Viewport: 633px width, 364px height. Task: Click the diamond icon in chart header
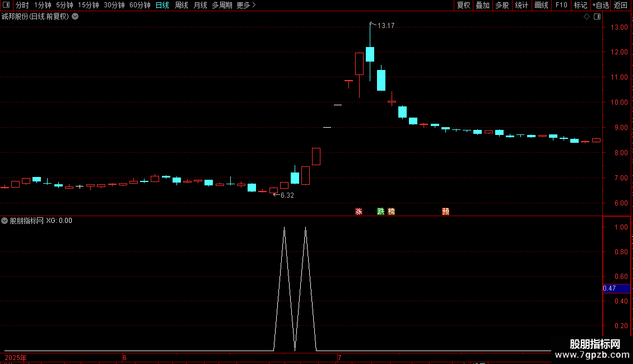click(x=587, y=17)
